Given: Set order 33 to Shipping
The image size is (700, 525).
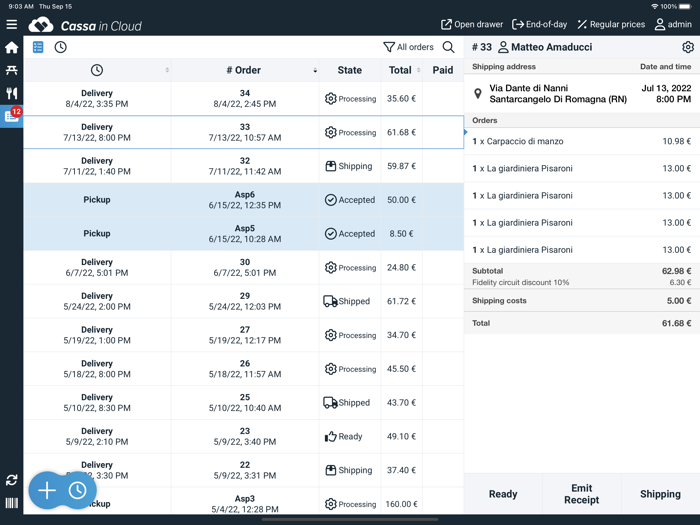Looking at the screenshot, I should pos(661,494).
